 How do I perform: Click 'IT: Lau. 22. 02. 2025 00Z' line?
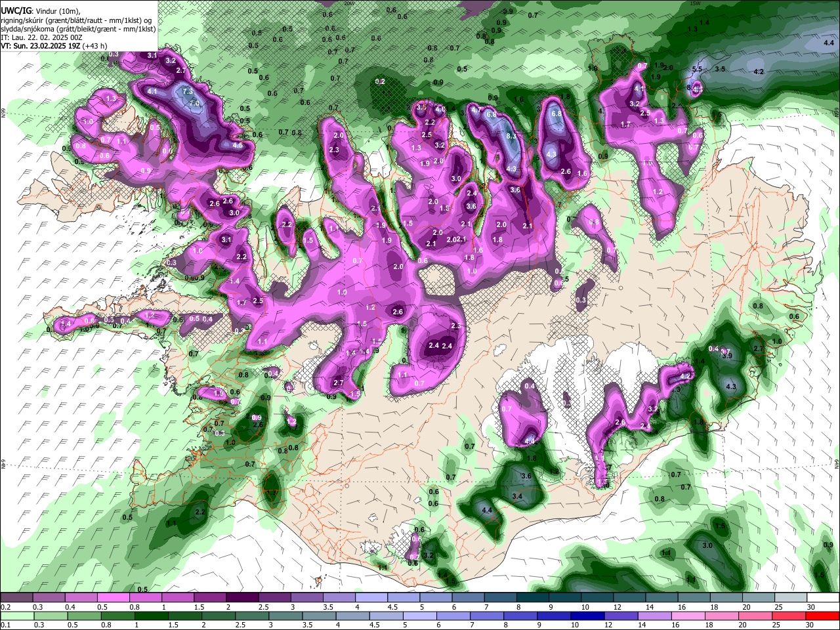point(41,38)
